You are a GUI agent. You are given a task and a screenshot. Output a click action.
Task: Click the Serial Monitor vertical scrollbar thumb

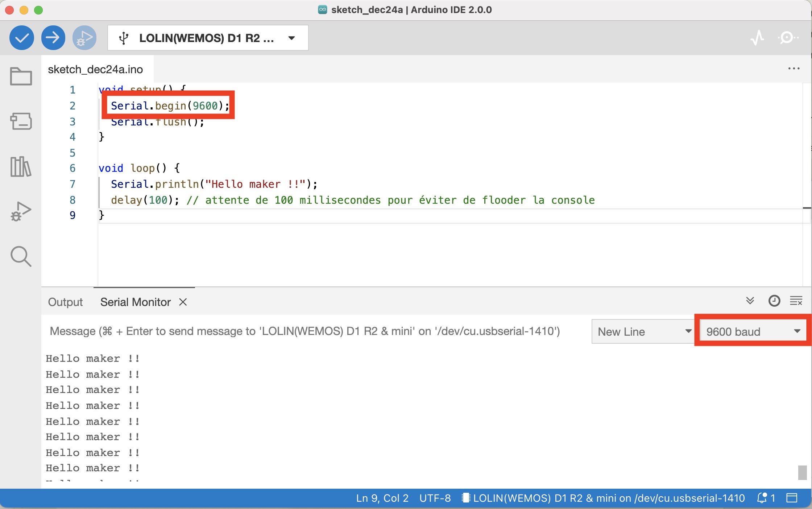pos(802,472)
